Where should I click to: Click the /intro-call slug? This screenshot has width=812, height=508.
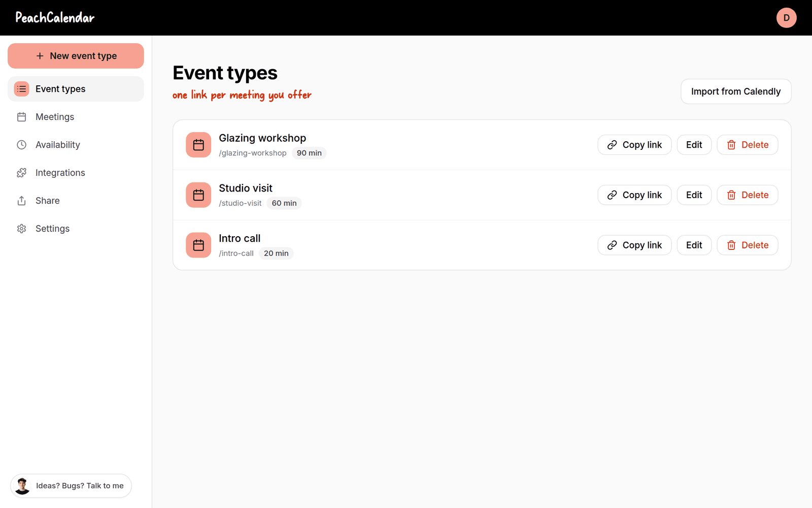point(236,253)
